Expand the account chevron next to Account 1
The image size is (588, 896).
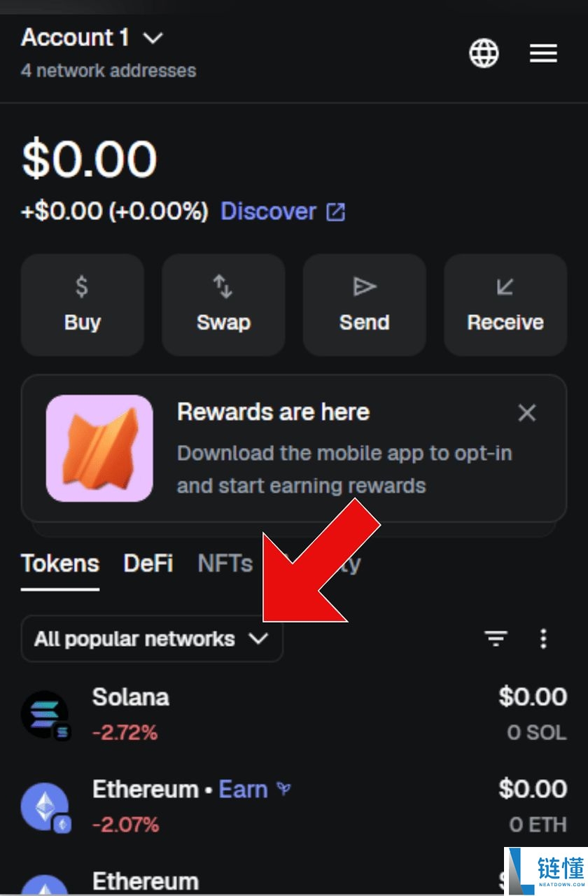[x=153, y=38]
